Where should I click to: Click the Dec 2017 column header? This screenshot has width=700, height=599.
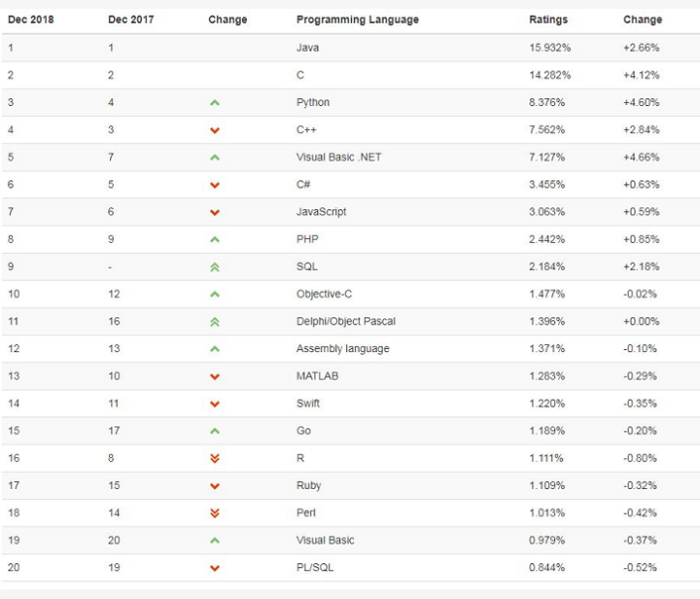(131, 20)
